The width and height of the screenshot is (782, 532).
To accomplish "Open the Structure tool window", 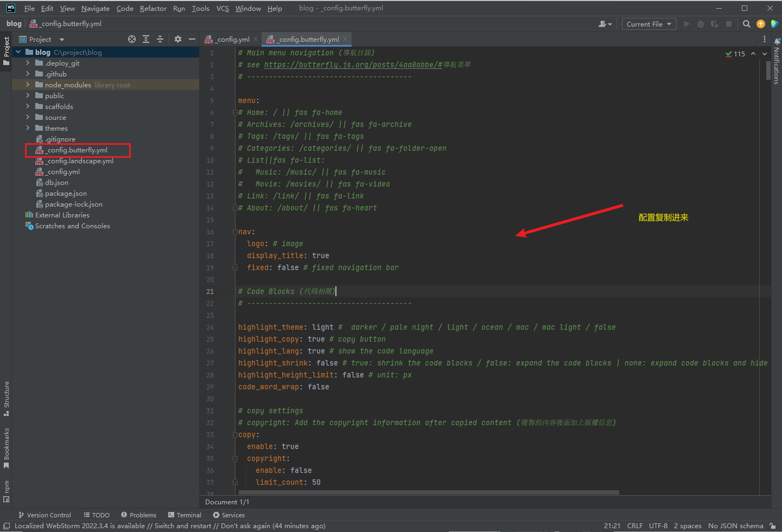I will click(x=7, y=399).
